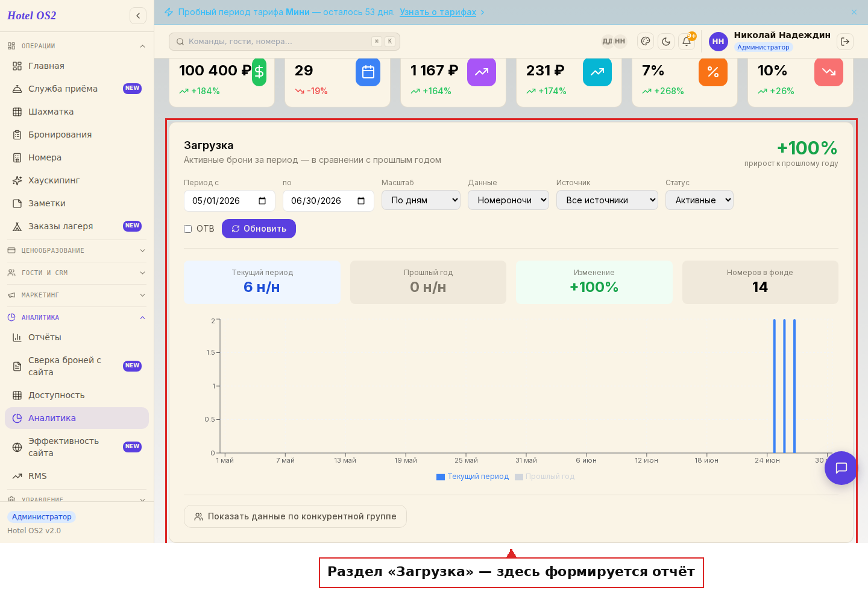Focus the command search field
This screenshot has width=868, height=602.
[x=285, y=42]
